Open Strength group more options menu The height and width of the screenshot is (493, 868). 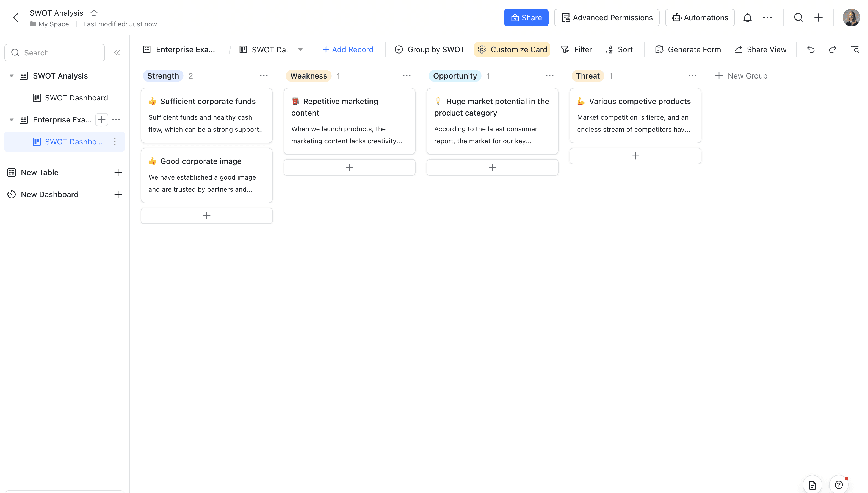click(264, 76)
